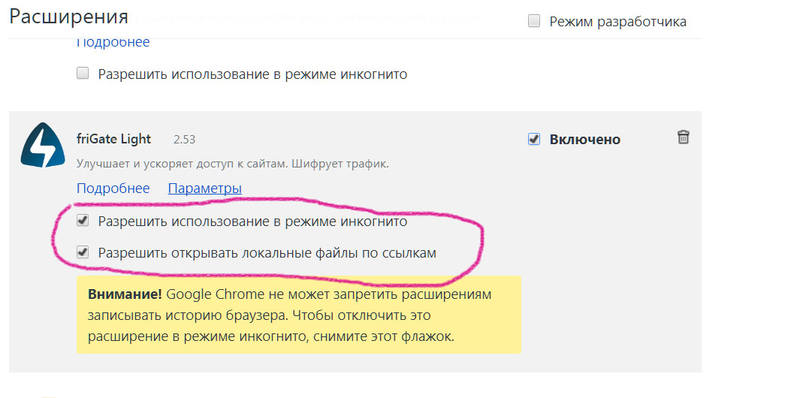
Task: Click the friGate description about encrypting traffic
Action: tap(233, 164)
